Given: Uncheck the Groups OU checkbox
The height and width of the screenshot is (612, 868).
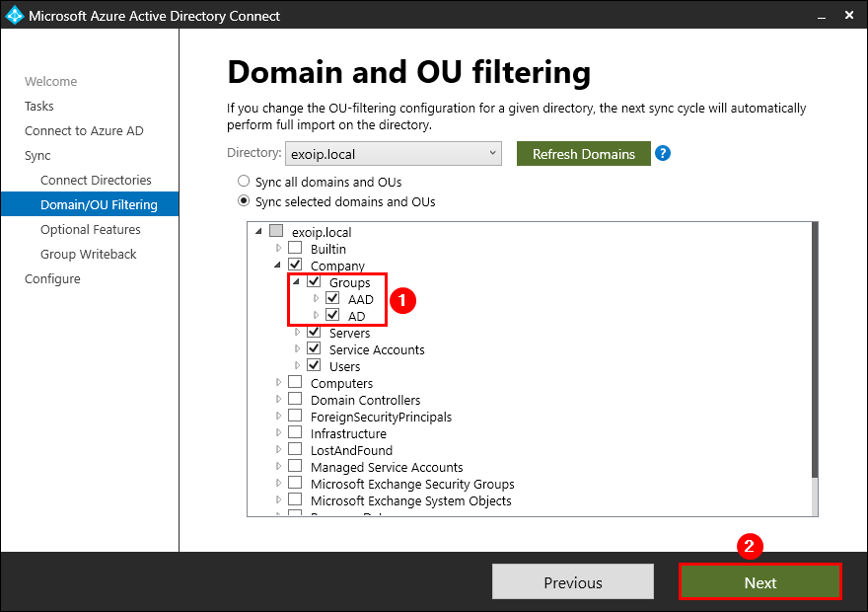Looking at the screenshot, I should (x=314, y=282).
